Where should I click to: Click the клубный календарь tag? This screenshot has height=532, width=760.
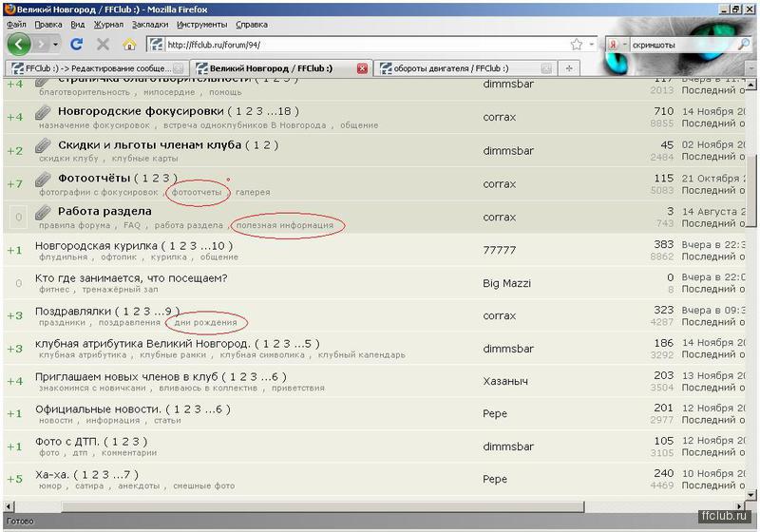362,355
